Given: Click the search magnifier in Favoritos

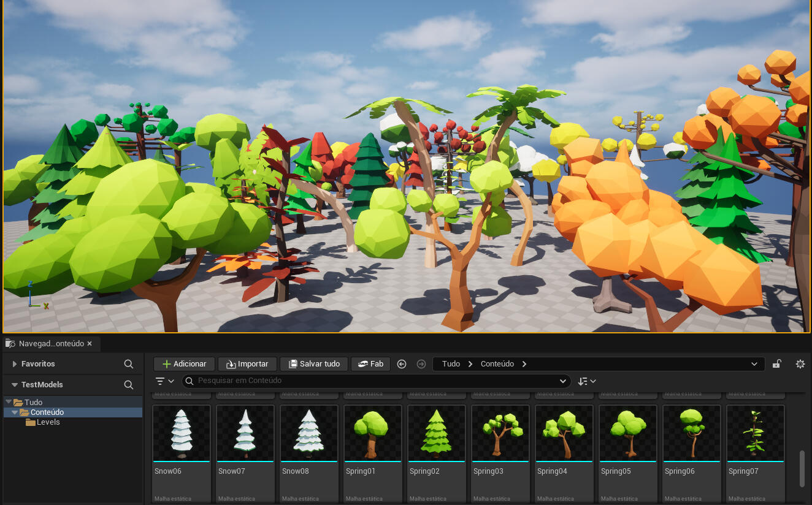Looking at the screenshot, I should (x=128, y=363).
